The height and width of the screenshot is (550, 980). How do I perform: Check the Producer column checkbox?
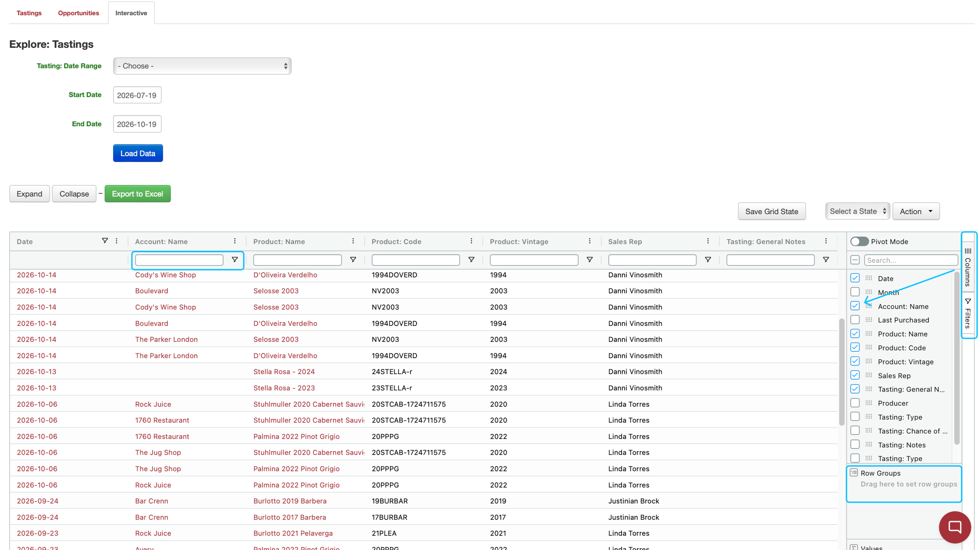pyautogui.click(x=855, y=403)
